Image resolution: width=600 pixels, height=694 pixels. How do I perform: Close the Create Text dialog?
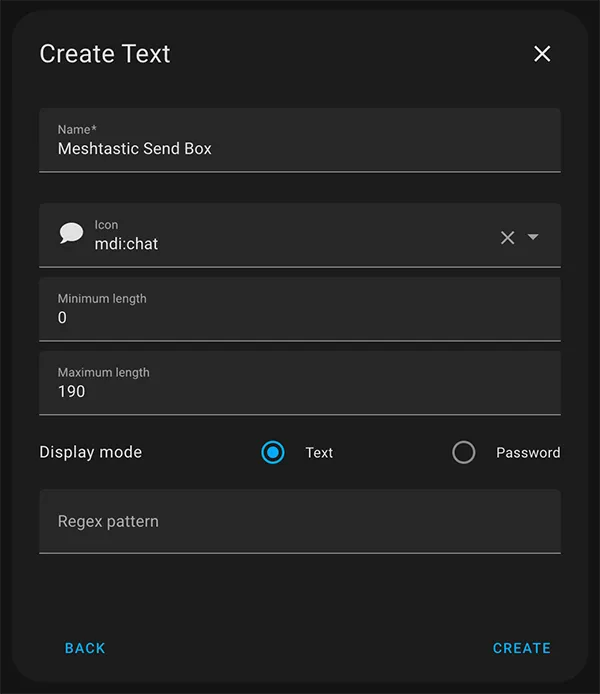point(542,54)
